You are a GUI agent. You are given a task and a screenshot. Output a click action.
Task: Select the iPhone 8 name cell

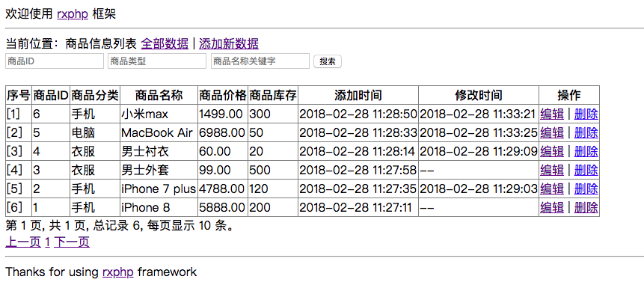coord(159,208)
